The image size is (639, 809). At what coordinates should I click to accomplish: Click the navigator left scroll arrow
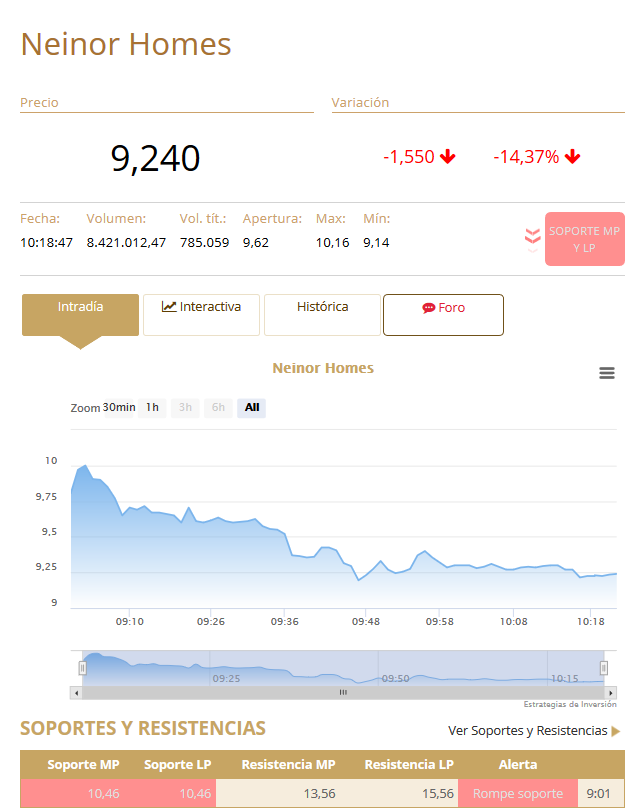coord(76,692)
